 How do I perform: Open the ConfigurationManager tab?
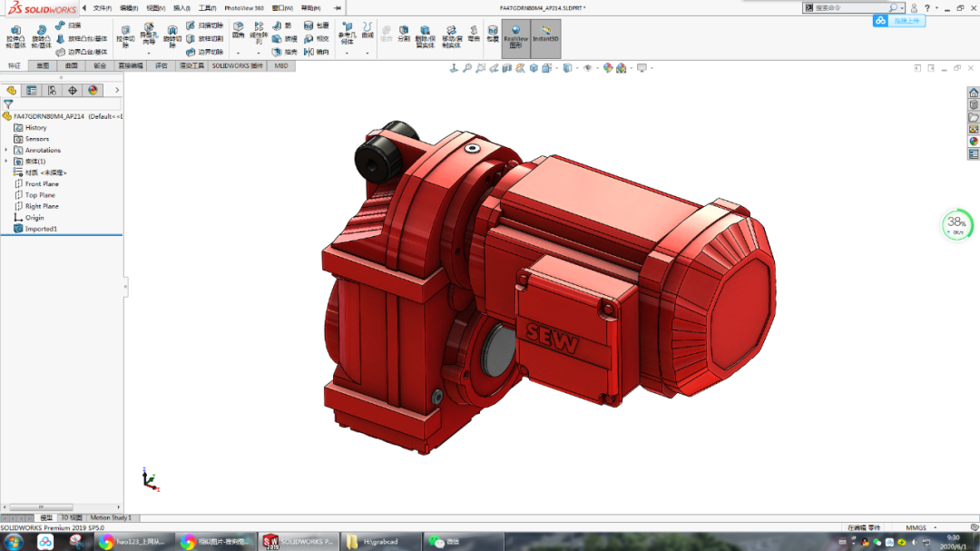coord(52,91)
